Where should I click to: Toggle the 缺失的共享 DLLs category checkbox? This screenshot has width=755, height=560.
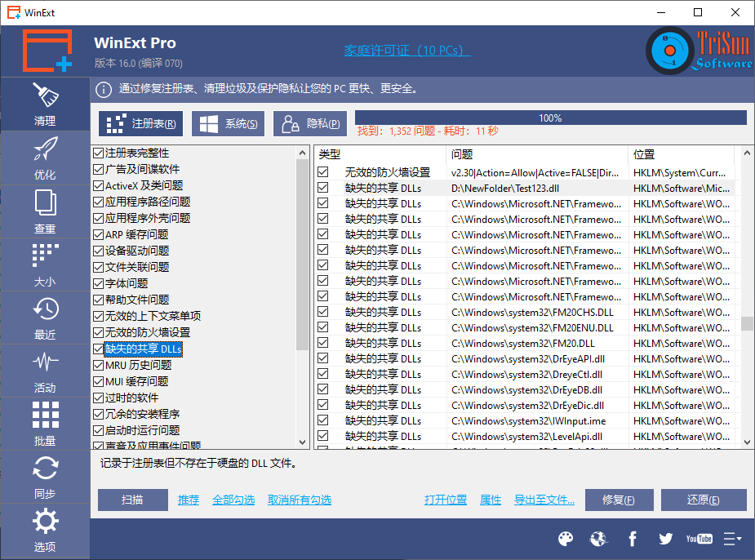(x=99, y=349)
